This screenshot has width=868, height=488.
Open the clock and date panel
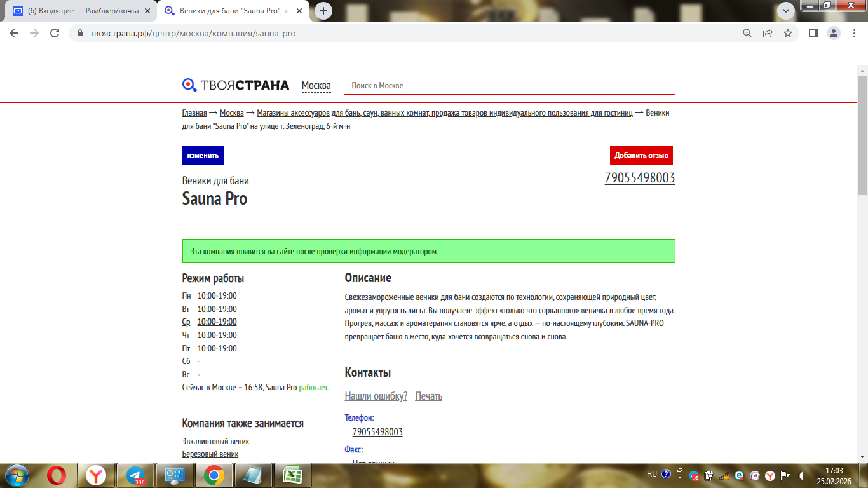[x=834, y=476]
